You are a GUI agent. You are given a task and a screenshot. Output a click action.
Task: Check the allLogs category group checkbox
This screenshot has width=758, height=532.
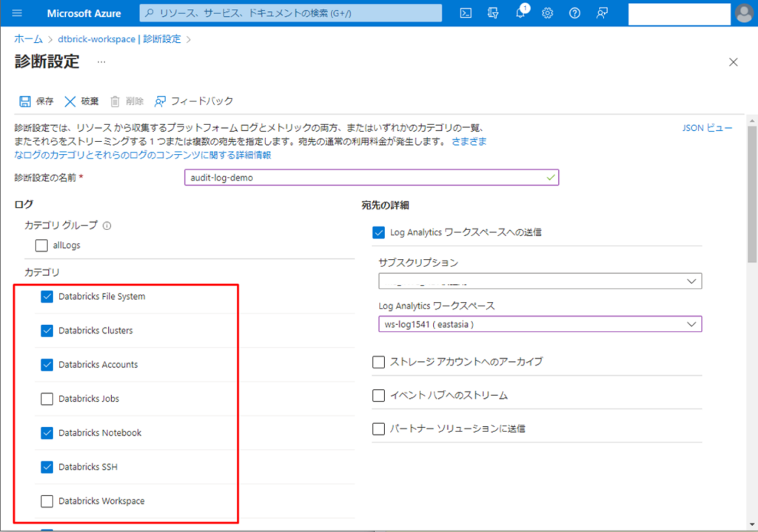42,246
